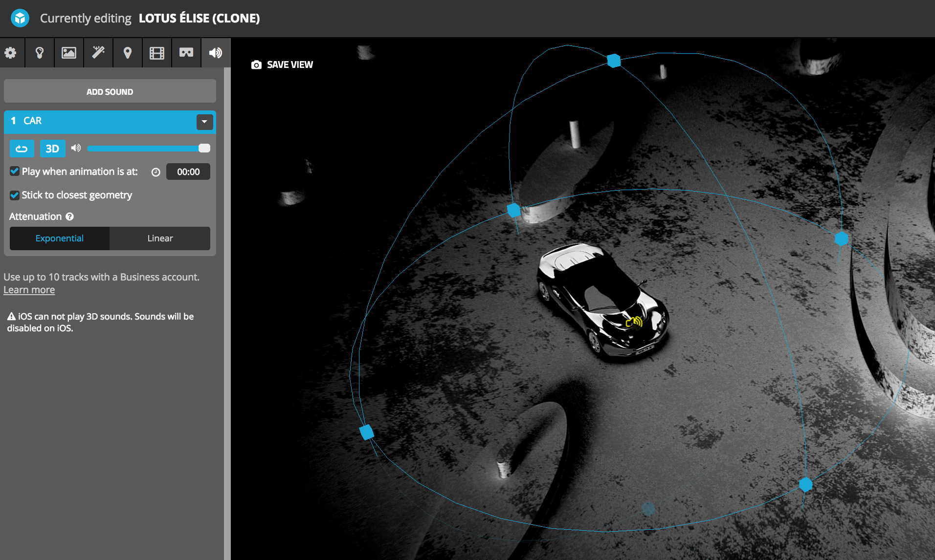
Task: Select Linear attenuation
Action: click(x=160, y=238)
